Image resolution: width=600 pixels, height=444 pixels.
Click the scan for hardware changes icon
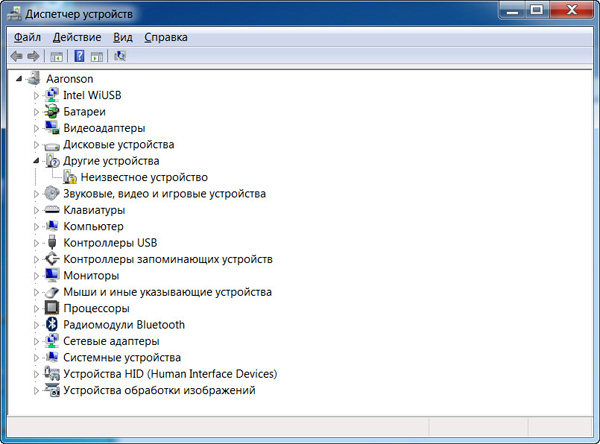pos(120,57)
